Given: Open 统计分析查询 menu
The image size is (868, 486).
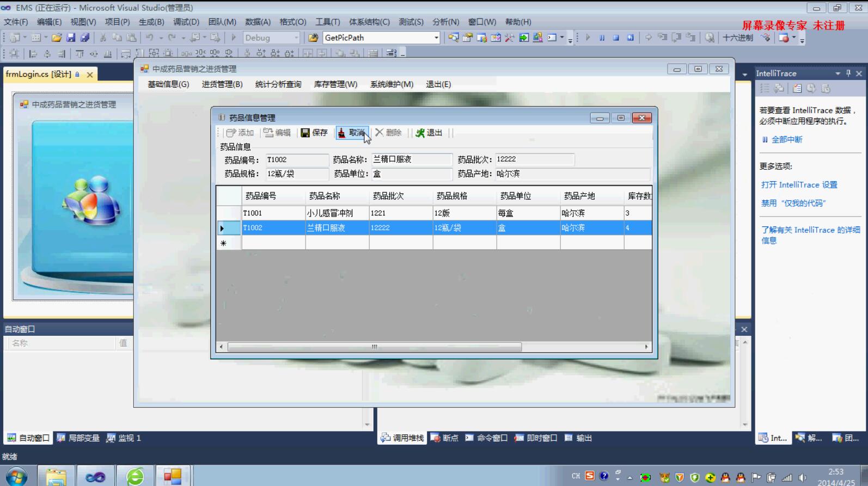Looking at the screenshot, I should [x=278, y=84].
